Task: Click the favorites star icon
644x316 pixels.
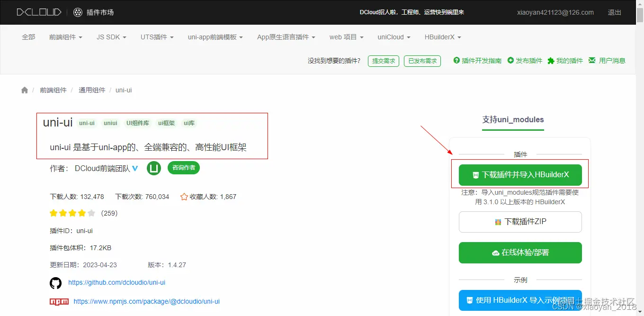Action: (x=184, y=197)
